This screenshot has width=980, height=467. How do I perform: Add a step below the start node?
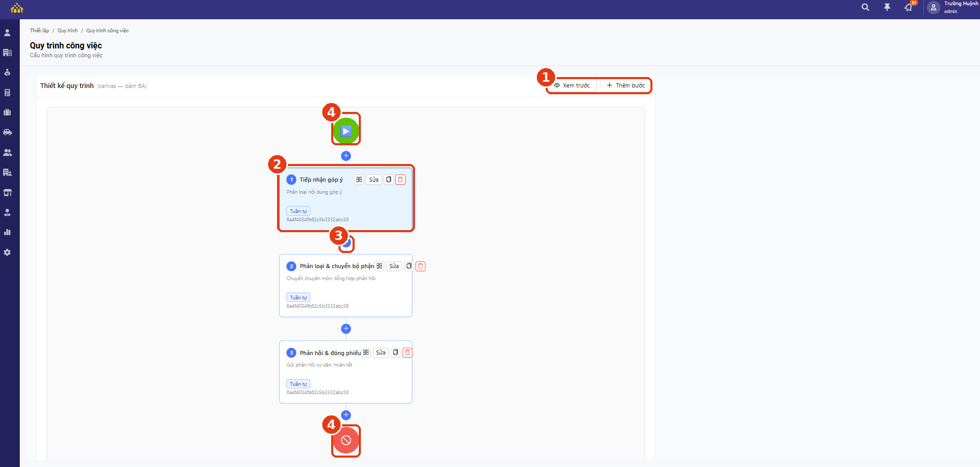(346, 156)
